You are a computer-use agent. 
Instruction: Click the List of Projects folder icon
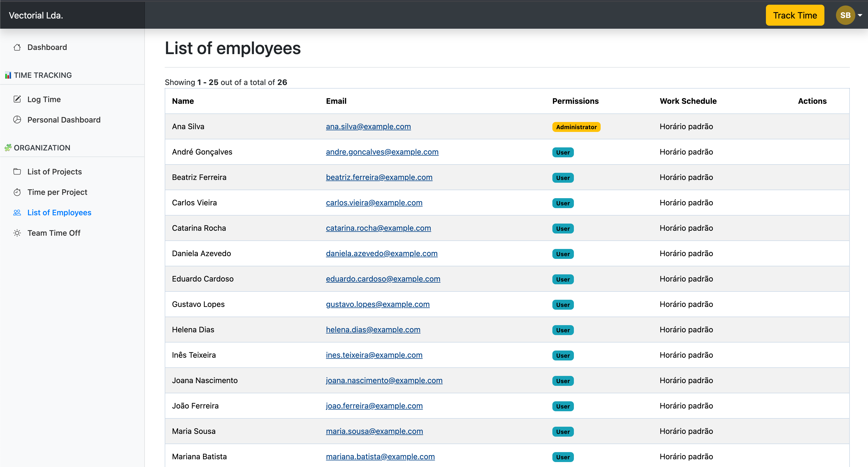coord(17,171)
